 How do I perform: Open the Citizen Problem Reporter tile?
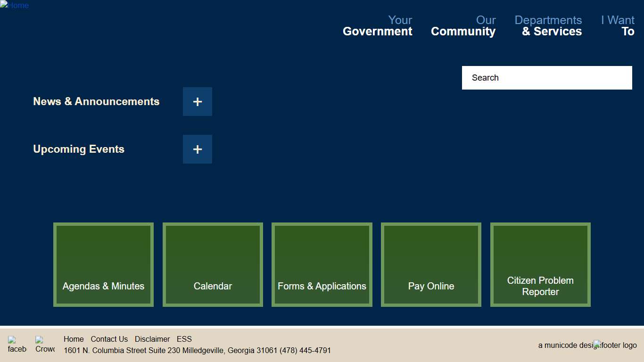(540, 264)
